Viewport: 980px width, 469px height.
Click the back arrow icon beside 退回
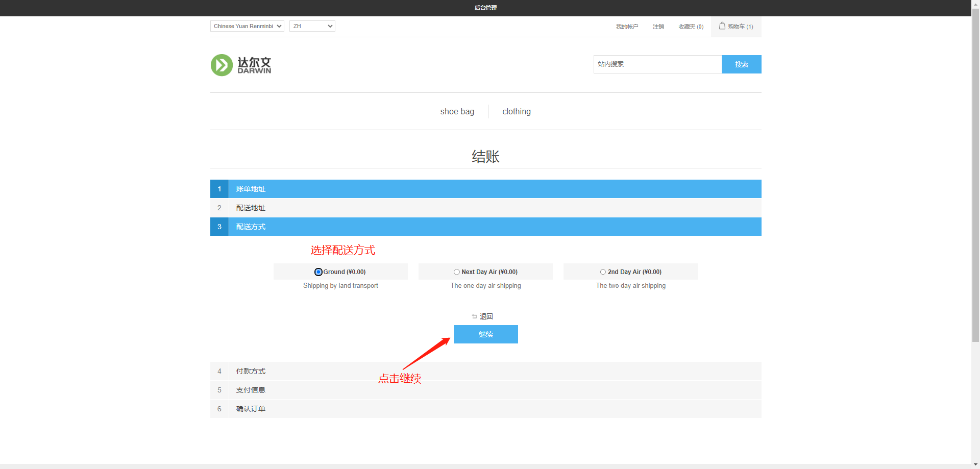[474, 316]
